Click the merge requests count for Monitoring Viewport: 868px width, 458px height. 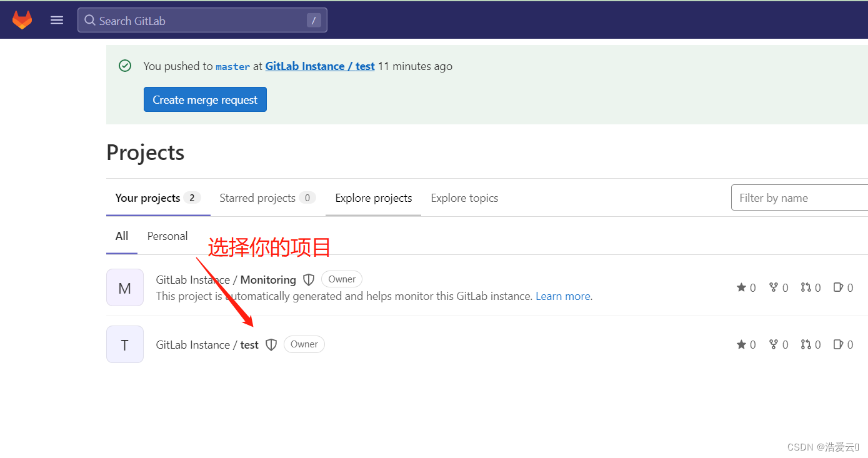[x=811, y=287]
